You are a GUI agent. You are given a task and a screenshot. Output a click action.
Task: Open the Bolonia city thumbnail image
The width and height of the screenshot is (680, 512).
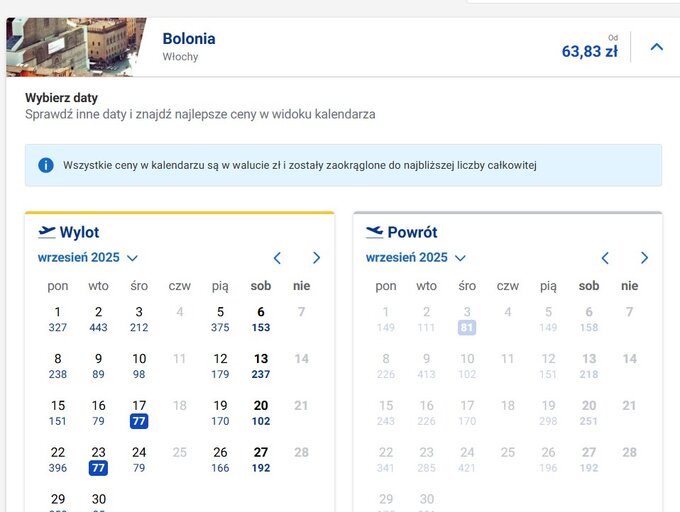tap(76, 47)
